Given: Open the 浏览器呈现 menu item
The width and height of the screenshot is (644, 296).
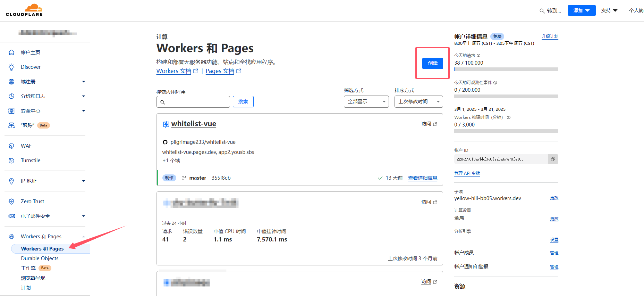Looking at the screenshot, I should pos(33,278).
